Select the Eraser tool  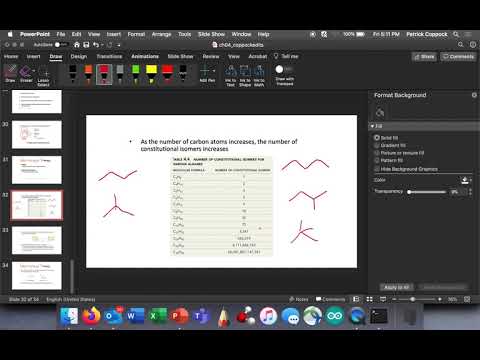(25, 74)
